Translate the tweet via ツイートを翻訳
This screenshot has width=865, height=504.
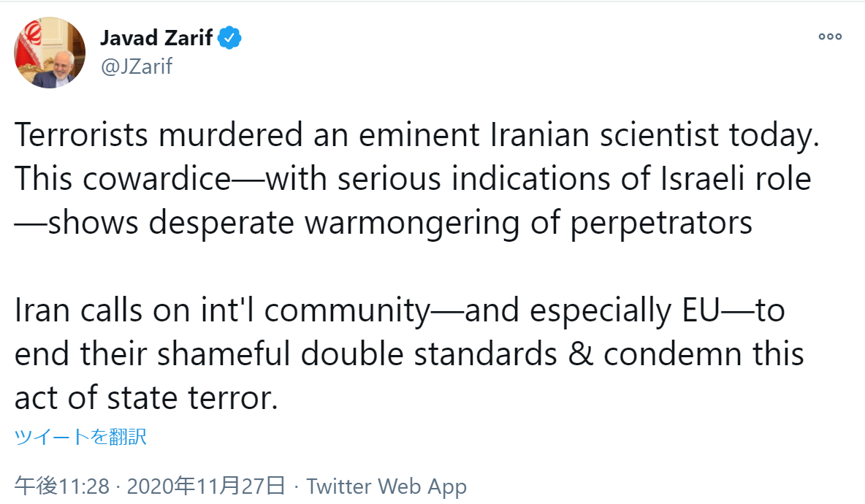(x=80, y=437)
